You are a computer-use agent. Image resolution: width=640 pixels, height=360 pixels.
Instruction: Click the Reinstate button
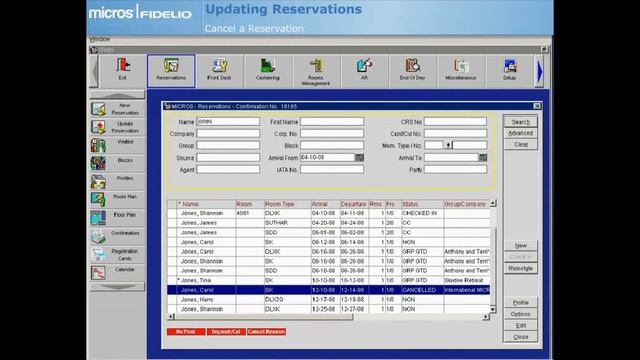[x=521, y=269]
